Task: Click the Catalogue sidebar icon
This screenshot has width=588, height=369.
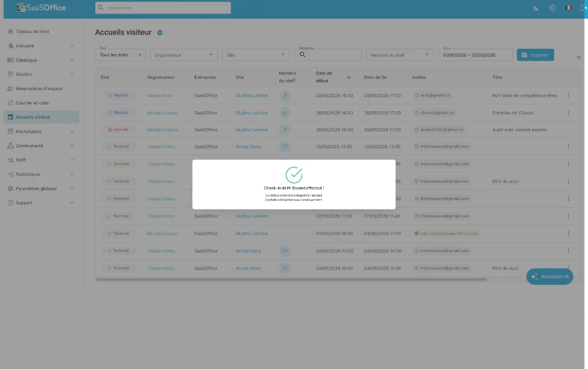Action: click(x=11, y=60)
